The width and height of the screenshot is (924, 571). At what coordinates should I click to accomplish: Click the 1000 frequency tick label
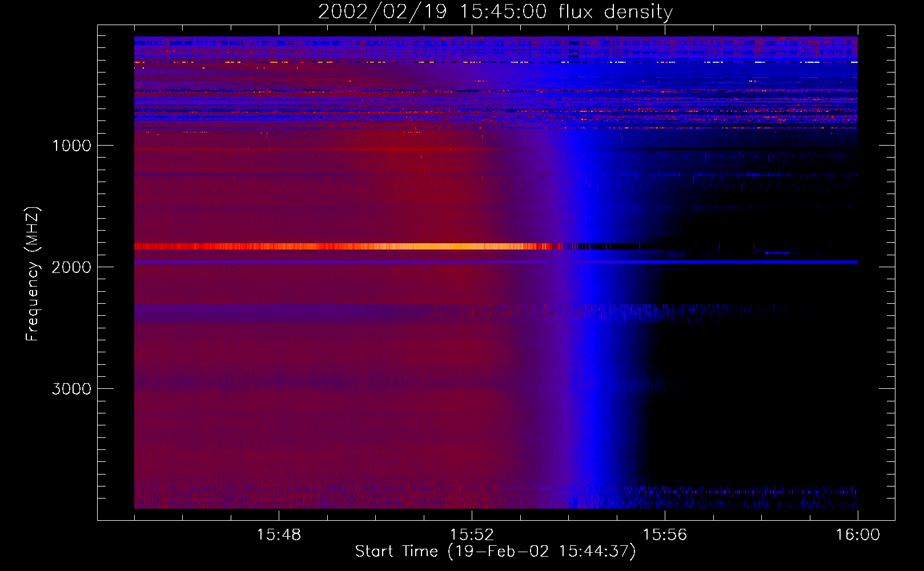71,146
